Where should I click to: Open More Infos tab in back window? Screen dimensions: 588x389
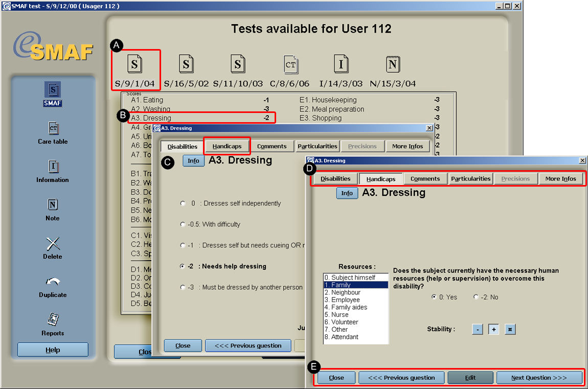pos(407,146)
